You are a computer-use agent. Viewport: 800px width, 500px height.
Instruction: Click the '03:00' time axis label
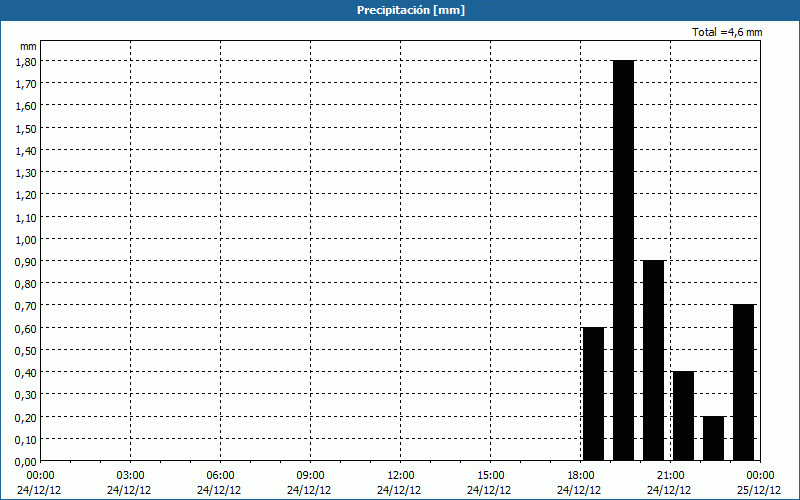coord(131,476)
